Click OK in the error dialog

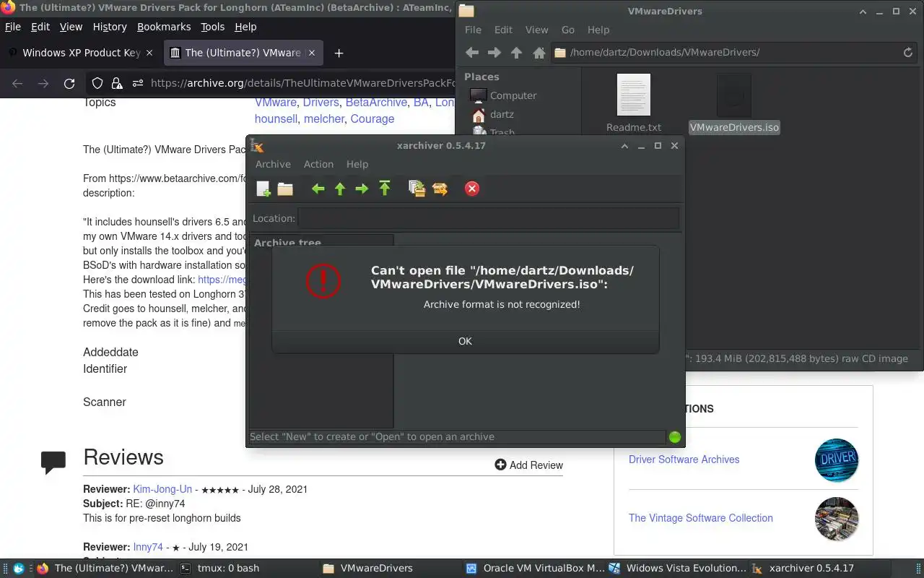pyautogui.click(x=465, y=341)
